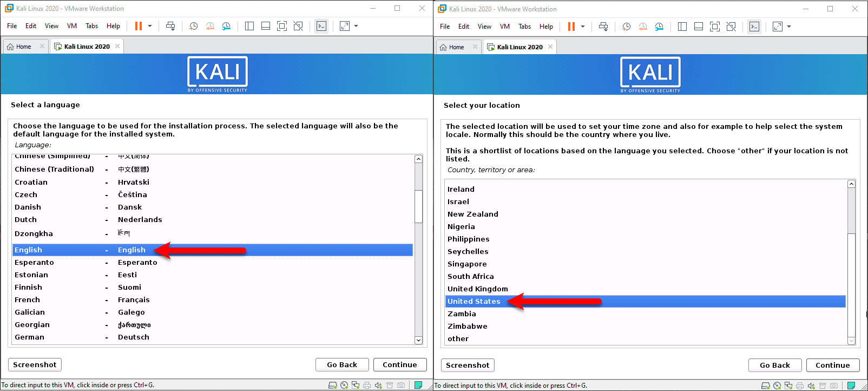Click language list scrollbar up arrow
The width and height of the screenshot is (868, 391).
pyautogui.click(x=418, y=159)
